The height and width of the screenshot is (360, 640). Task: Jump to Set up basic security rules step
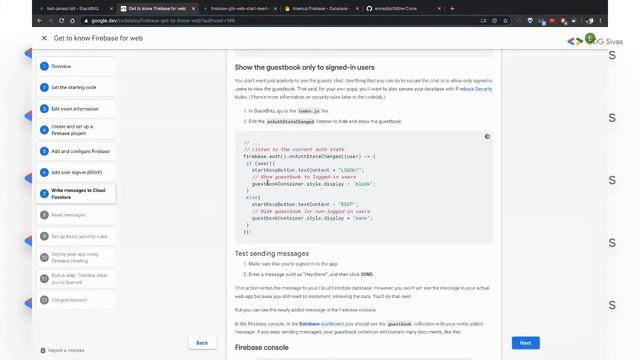(76, 236)
